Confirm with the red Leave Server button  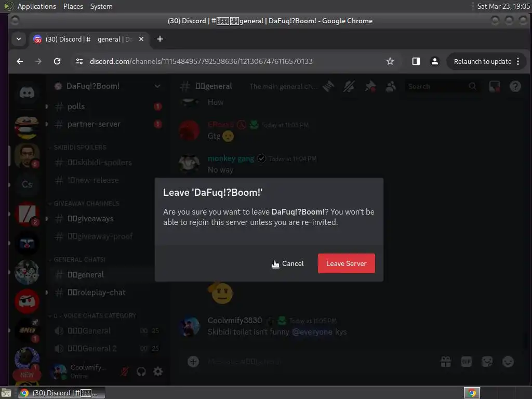coord(347,263)
